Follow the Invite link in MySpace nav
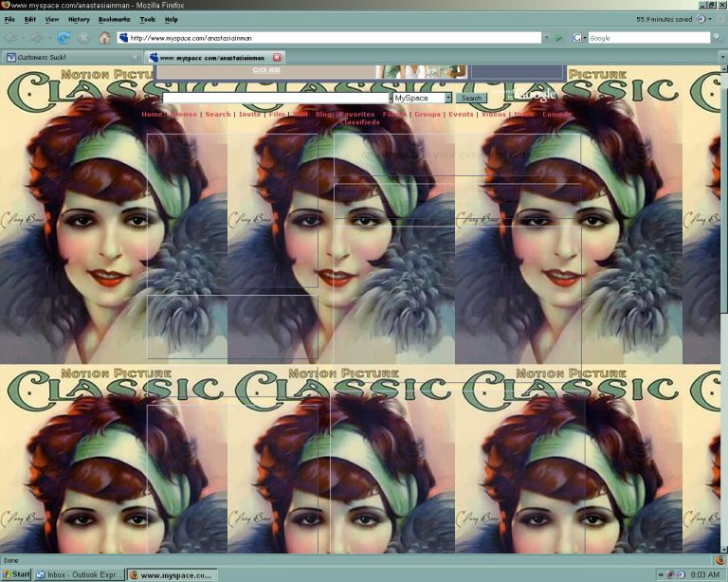728x582 pixels. [249, 114]
